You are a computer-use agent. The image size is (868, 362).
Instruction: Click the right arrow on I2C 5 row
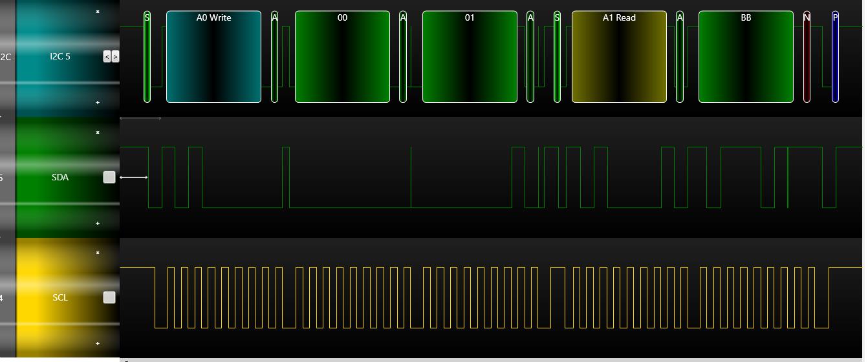[115, 57]
